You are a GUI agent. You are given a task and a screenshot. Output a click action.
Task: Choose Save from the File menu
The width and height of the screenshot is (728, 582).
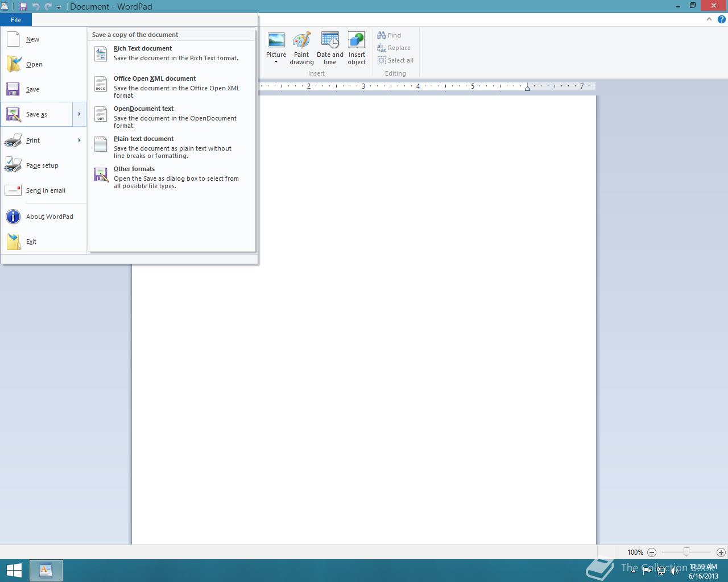[x=44, y=90]
